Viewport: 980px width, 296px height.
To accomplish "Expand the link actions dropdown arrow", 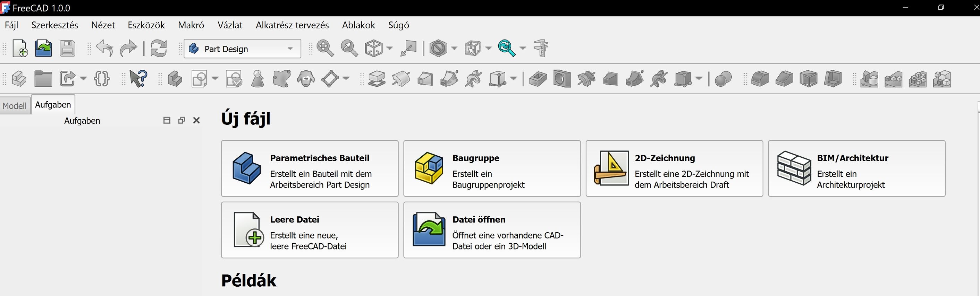I will pos(83,79).
